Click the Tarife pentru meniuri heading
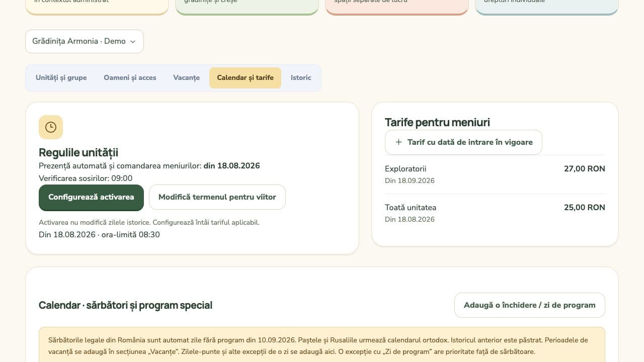This screenshot has width=644, height=362. tap(437, 122)
